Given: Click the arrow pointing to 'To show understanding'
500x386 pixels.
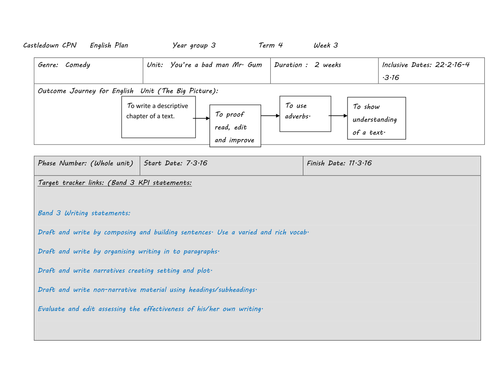Looking at the screenshot, I should 338,116.
